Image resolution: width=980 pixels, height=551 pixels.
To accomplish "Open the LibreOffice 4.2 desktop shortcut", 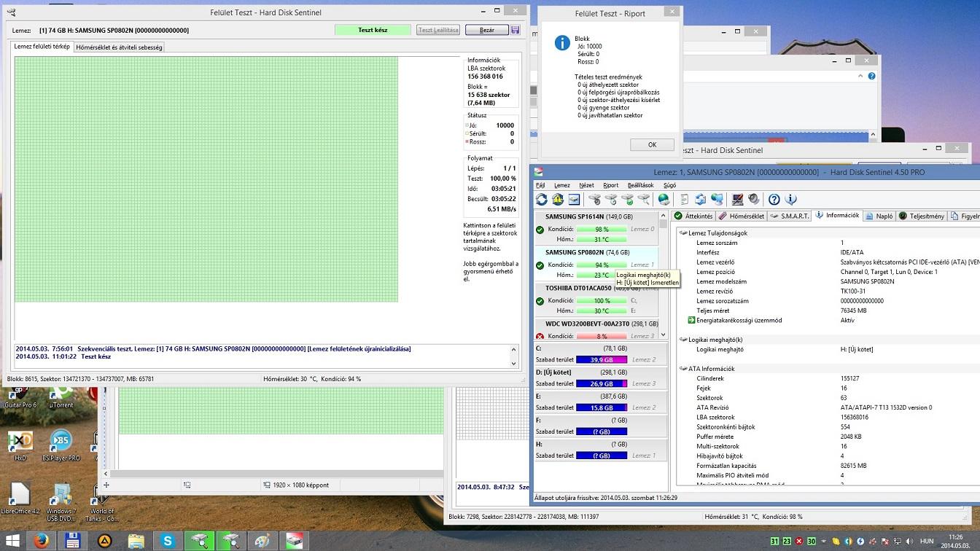I will pos(20,499).
